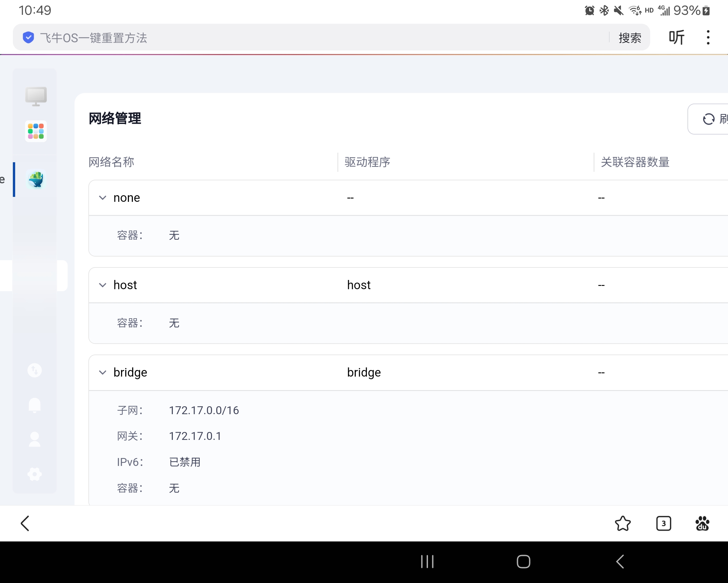Open the user profile icon in sidebar

34,440
